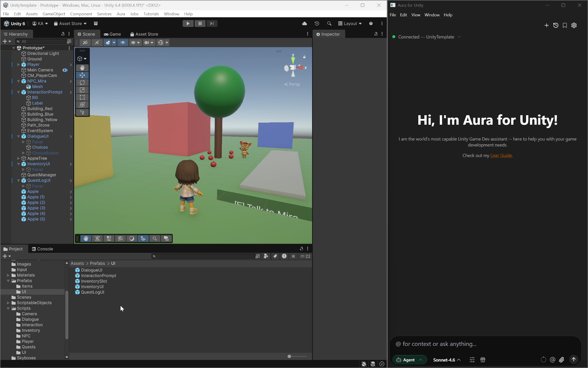Image resolution: width=588 pixels, height=368 pixels.
Task: Toggle Persp projection label in Scene gizmo
Action: 292,84
